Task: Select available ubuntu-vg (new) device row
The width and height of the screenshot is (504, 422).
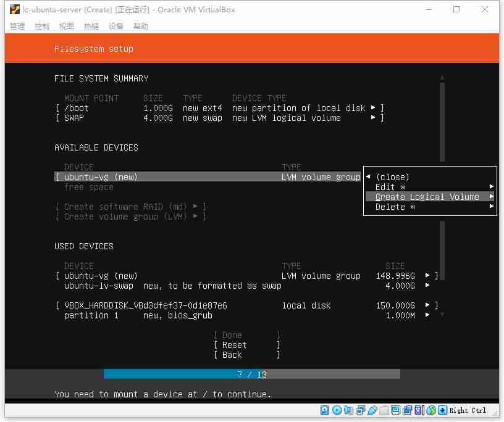Action: (208, 177)
